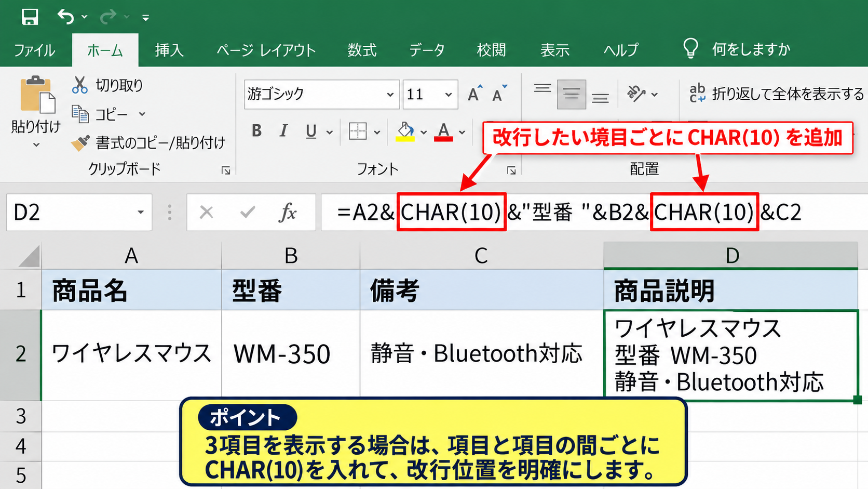Select cell containing WM-350
868x489 pixels.
tap(291, 355)
